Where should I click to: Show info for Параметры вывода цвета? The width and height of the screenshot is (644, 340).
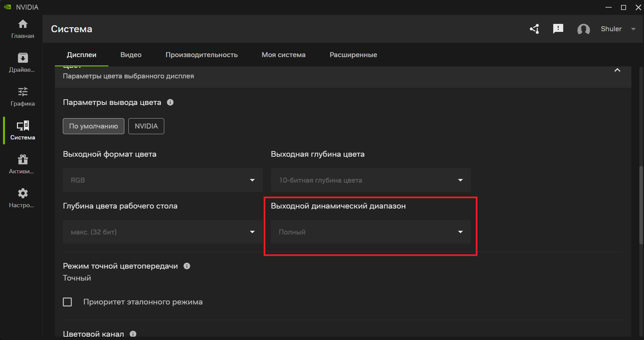tap(170, 102)
